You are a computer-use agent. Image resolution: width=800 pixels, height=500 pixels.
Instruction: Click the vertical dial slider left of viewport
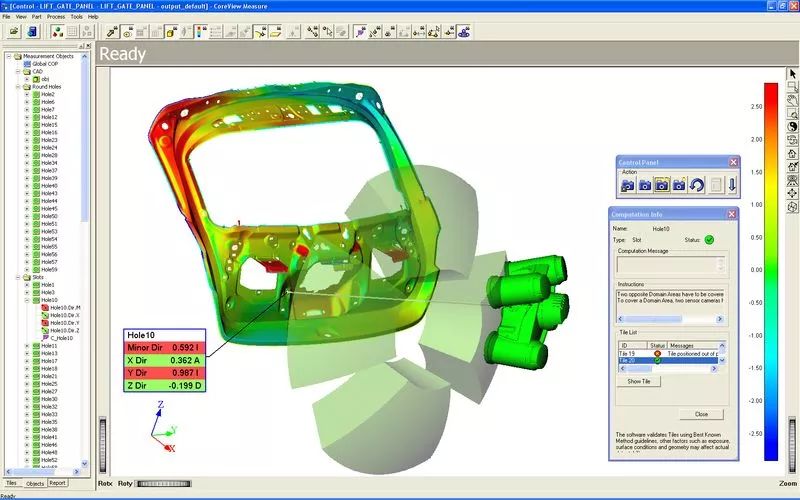click(103, 444)
